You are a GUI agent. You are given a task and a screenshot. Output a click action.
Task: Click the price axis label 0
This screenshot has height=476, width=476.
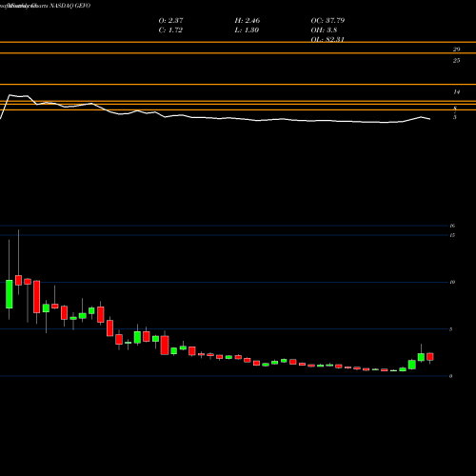(x=450, y=376)
